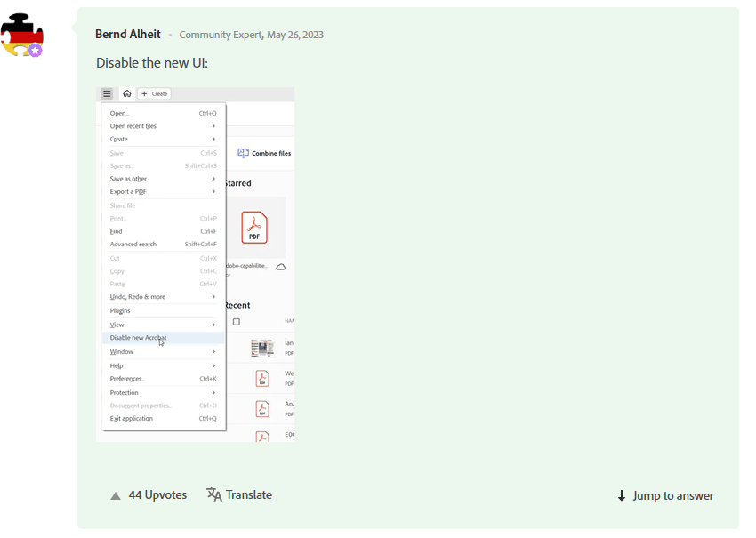Open the starred PDF file icon
The image size is (756, 538).
pyautogui.click(x=254, y=227)
